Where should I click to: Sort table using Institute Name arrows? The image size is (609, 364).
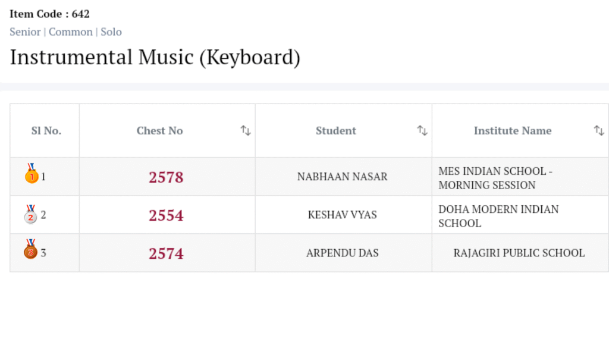(x=599, y=131)
